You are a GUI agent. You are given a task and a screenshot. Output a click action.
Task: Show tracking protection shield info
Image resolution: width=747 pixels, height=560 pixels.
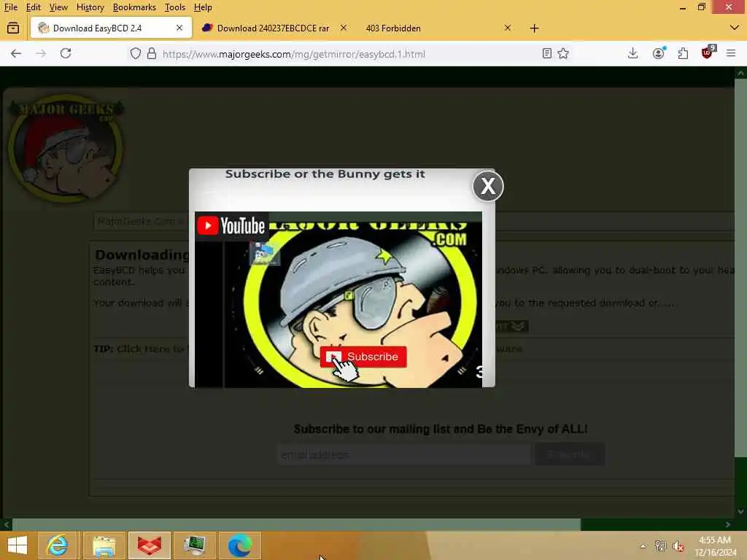[x=136, y=53]
